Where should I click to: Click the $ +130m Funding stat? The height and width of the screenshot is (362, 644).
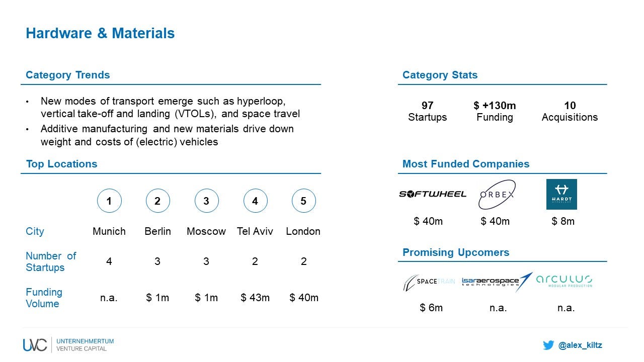[495, 112]
